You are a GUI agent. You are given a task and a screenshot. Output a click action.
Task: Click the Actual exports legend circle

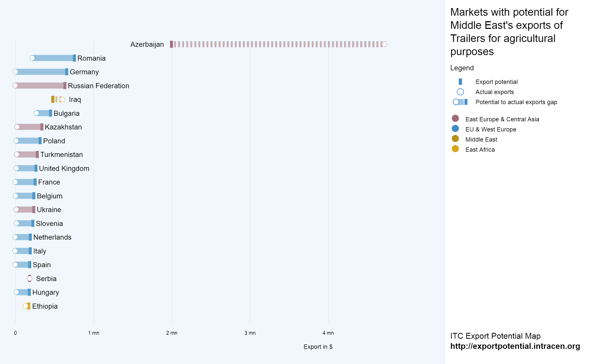(460, 92)
